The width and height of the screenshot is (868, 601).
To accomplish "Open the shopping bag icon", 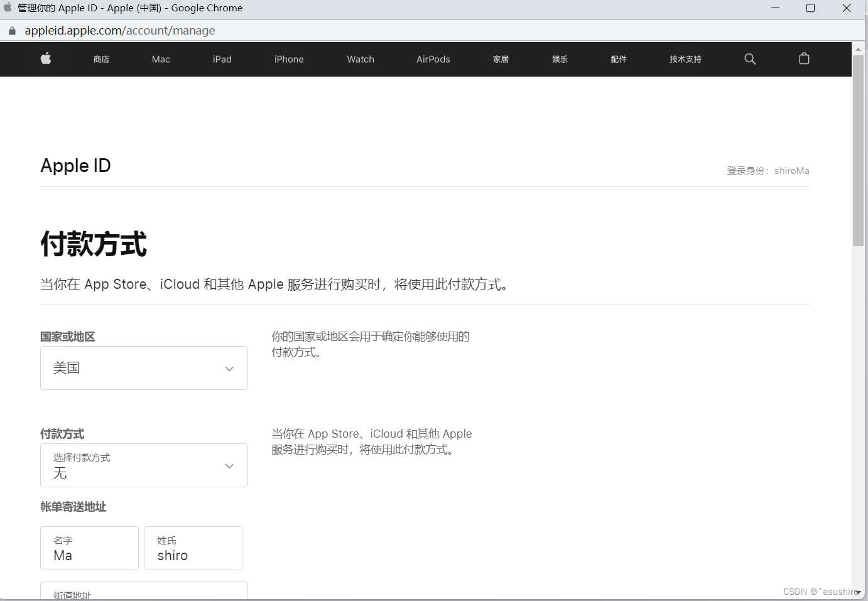I will (804, 58).
